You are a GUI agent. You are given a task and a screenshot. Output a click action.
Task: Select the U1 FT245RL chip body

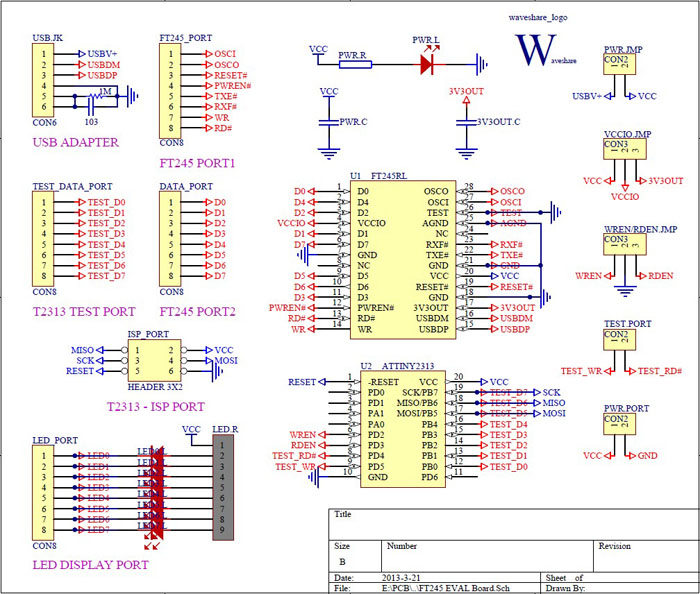point(403,260)
